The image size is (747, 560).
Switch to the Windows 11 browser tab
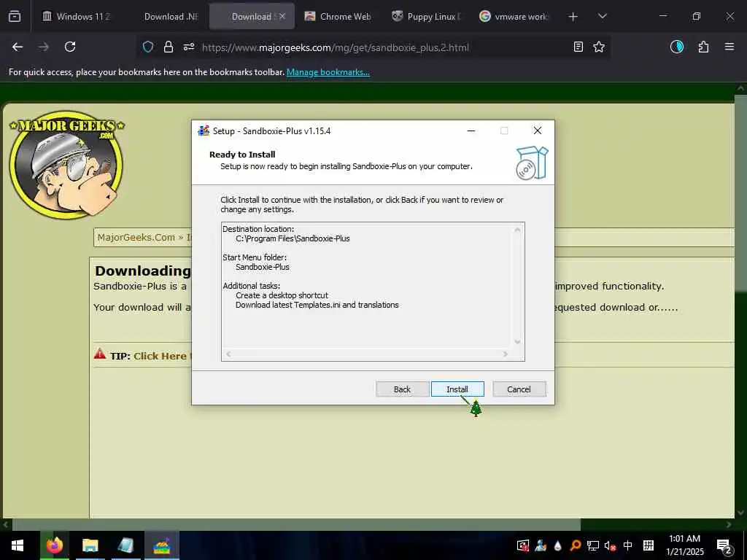click(76, 16)
